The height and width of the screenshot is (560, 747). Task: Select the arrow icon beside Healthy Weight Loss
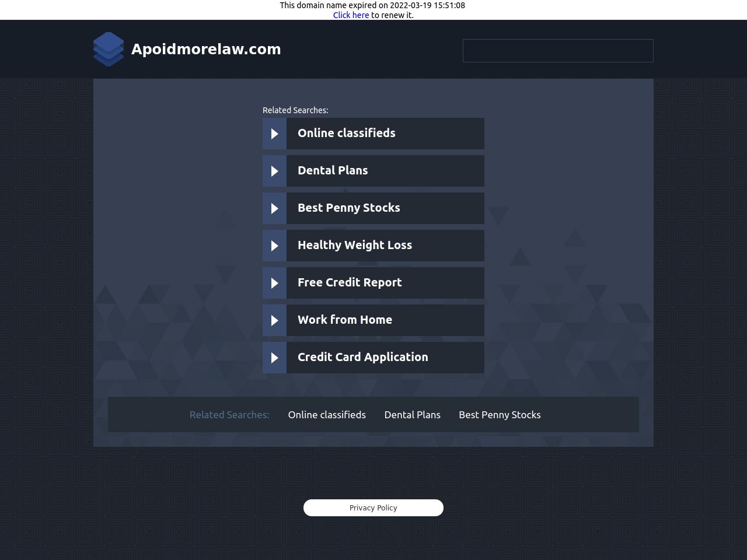click(x=274, y=246)
